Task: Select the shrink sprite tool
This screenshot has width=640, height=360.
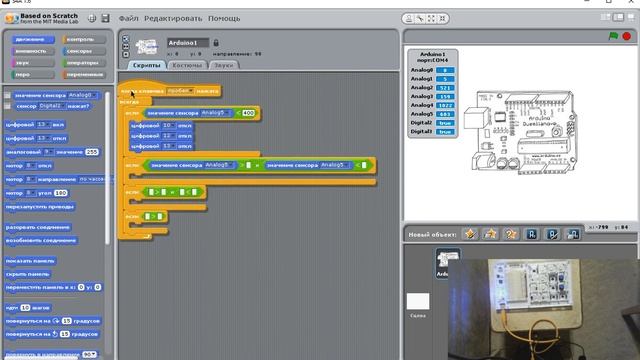Action: point(442,18)
